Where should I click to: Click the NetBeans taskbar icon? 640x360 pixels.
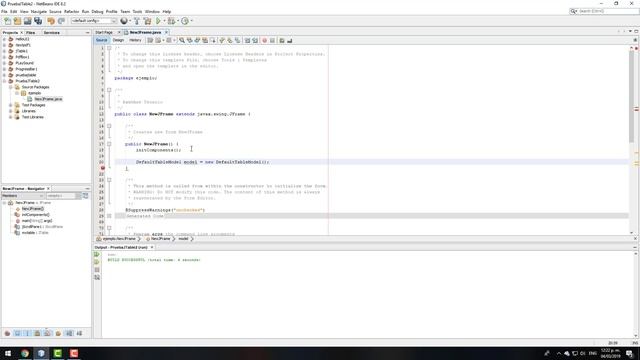pos(41,353)
